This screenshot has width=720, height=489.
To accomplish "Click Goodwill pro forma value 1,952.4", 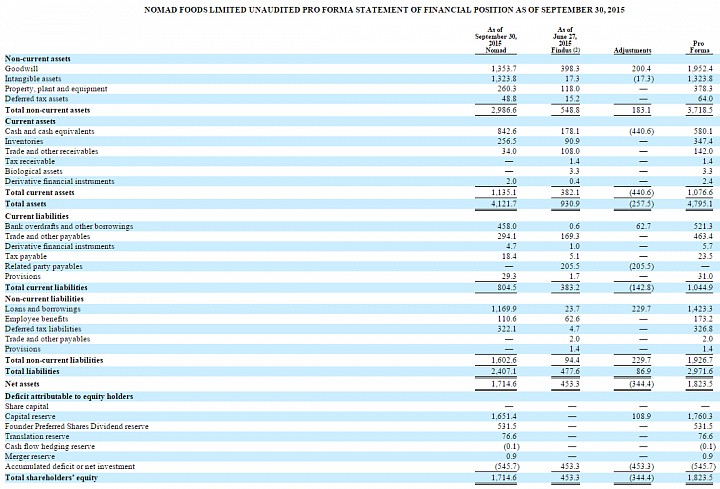I will point(700,69).
